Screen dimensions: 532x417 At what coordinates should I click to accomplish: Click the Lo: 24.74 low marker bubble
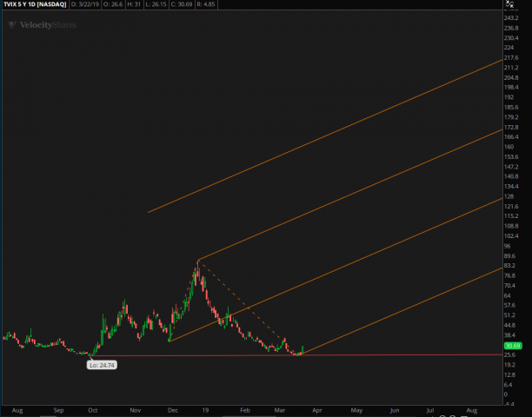point(102,365)
